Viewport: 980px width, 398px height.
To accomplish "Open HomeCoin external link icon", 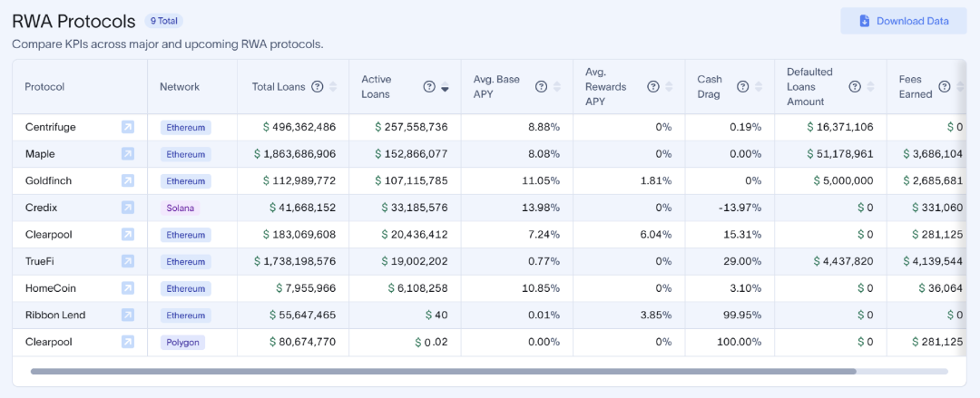I will [x=128, y=288].
